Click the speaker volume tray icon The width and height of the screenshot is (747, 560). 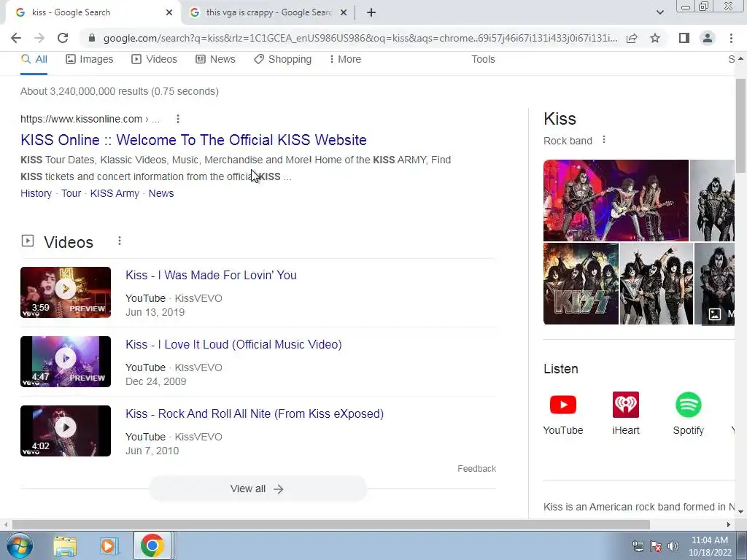673,546
